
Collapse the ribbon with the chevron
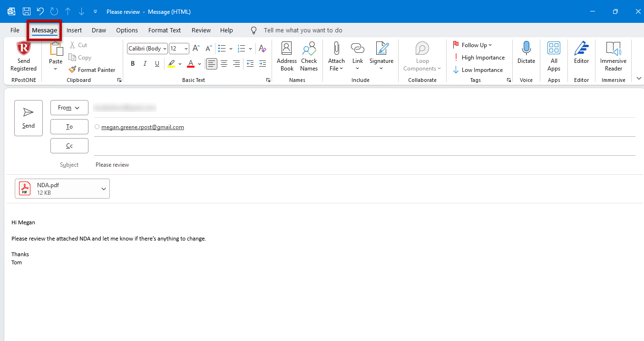click(639, 78)
